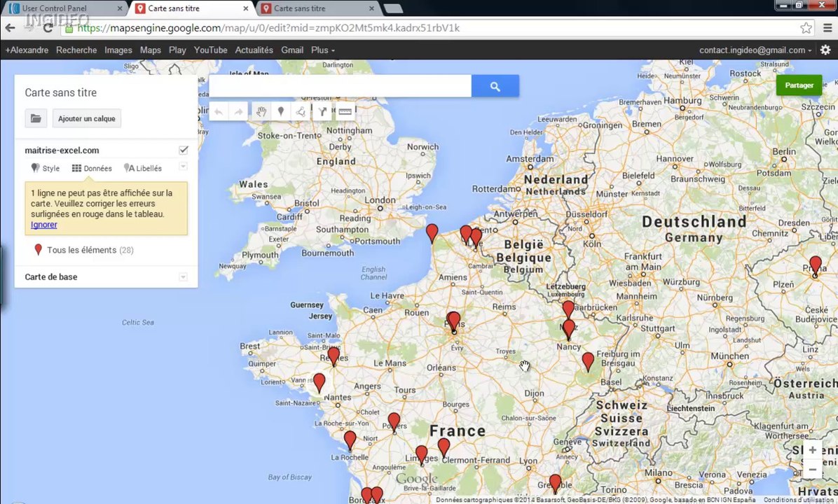Open Images in Google bar
Screen dimensions: 838x504
point(118,50)
